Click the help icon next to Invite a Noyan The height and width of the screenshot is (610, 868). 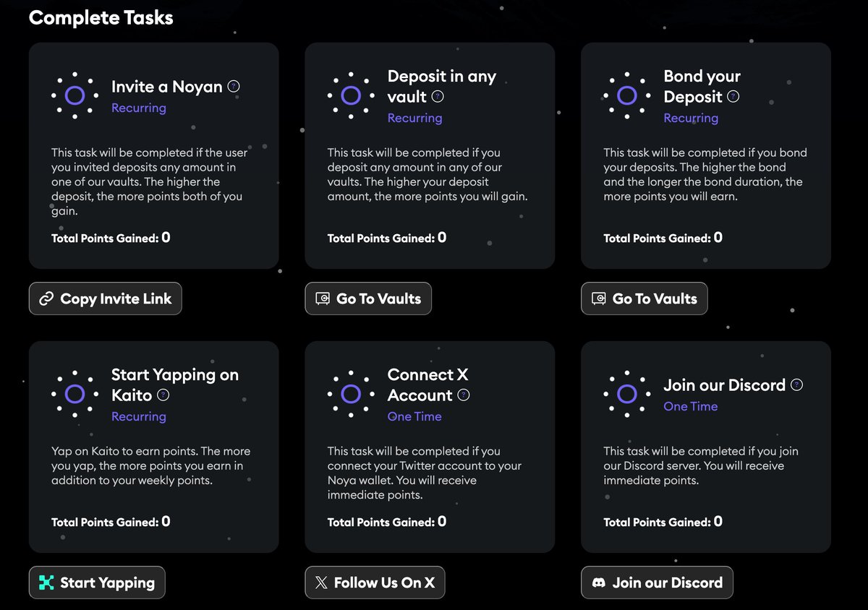click(234, 86)
